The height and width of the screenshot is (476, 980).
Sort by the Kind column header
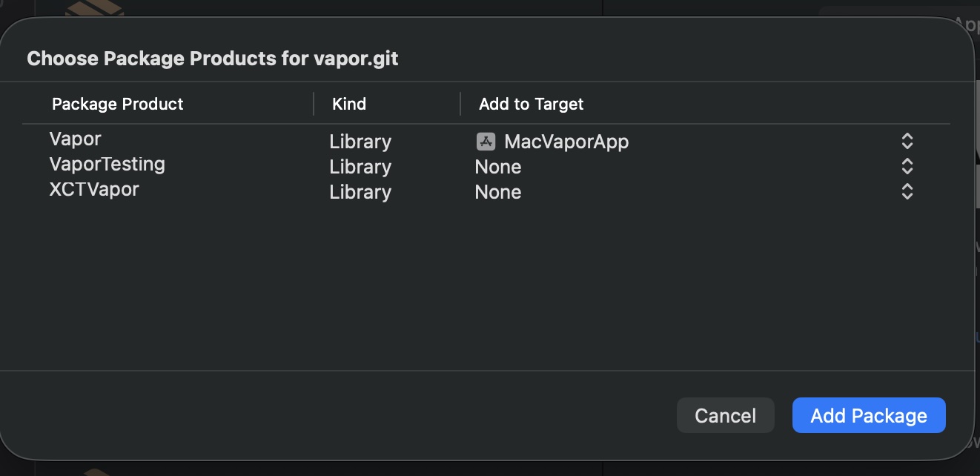[349, 104]
